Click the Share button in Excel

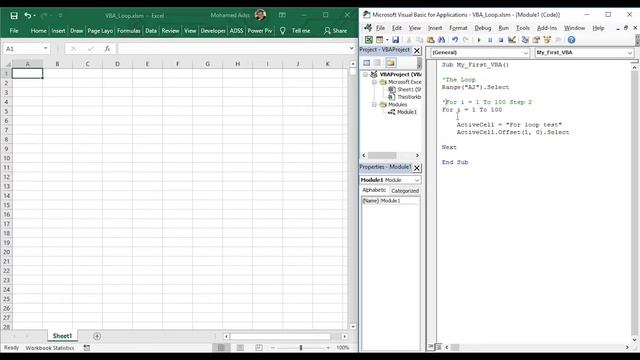[x=336, y=31]
